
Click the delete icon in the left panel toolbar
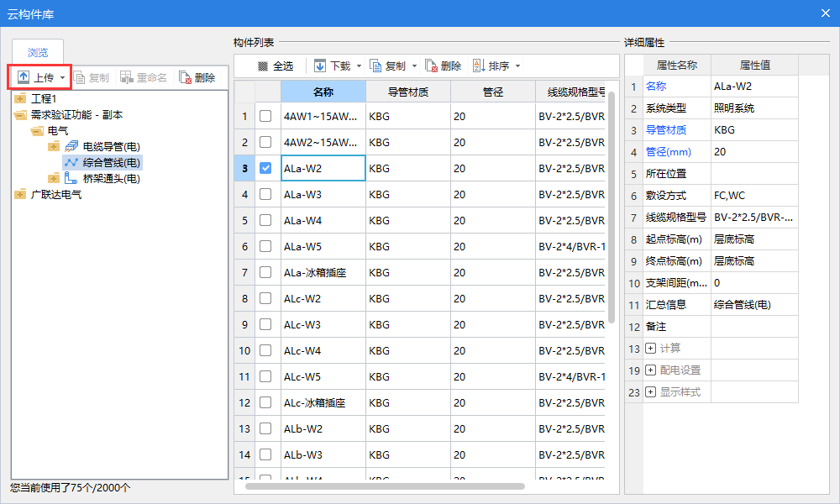[x=185, y=77]
